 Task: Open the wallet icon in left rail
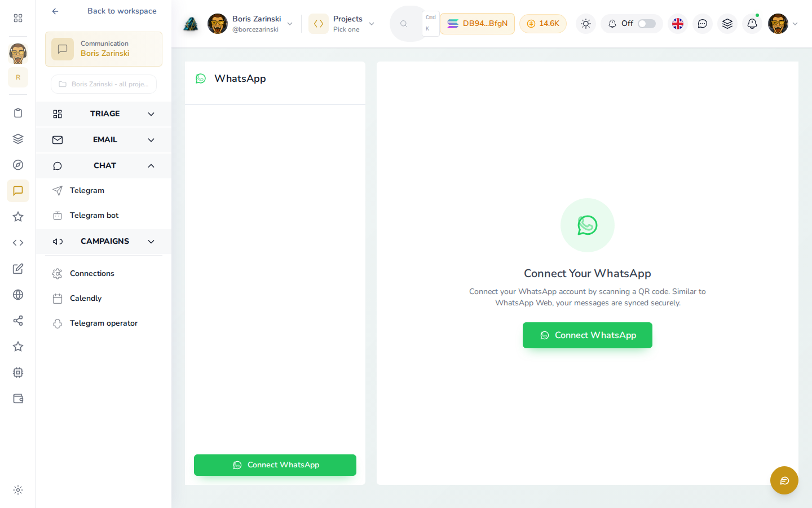[18, 398]
